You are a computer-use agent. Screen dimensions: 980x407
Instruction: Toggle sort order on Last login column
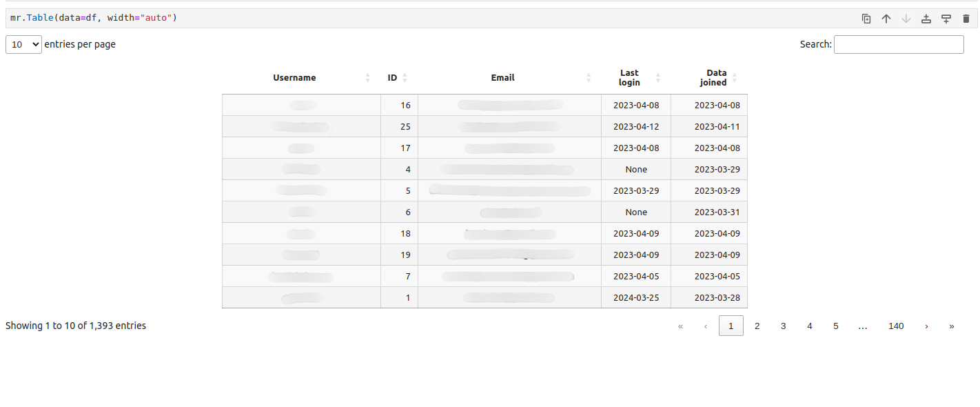click(658, 77)
